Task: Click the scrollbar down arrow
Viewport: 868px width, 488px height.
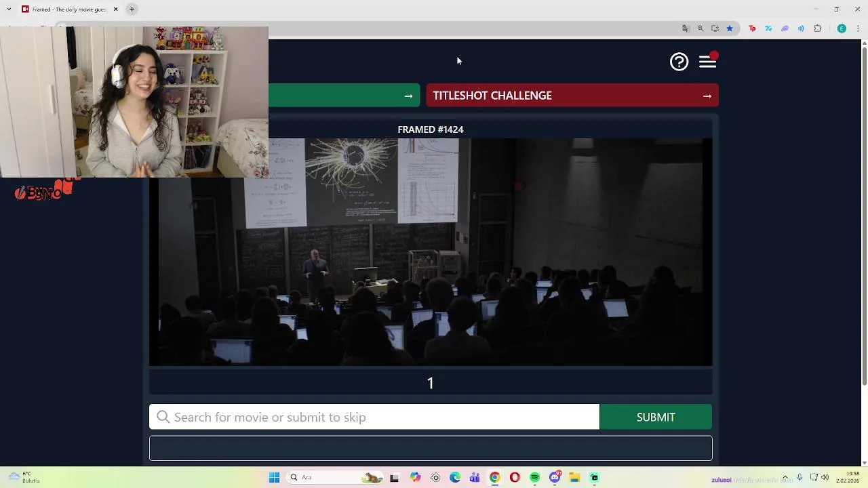Action: click(x=864, y=463)
